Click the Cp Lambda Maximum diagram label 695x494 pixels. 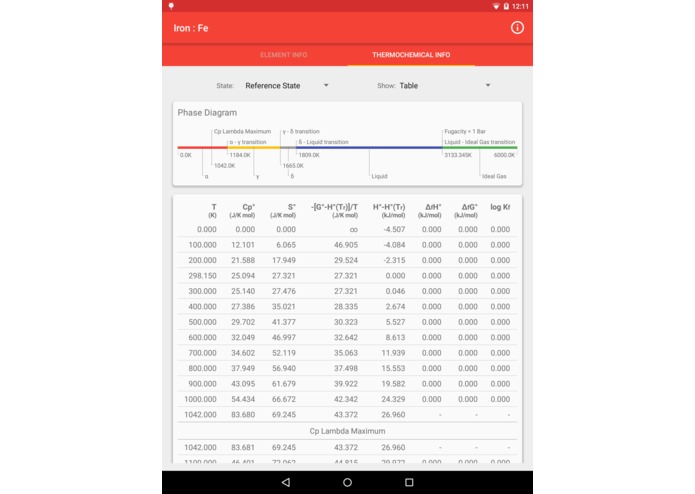[242, 132]
